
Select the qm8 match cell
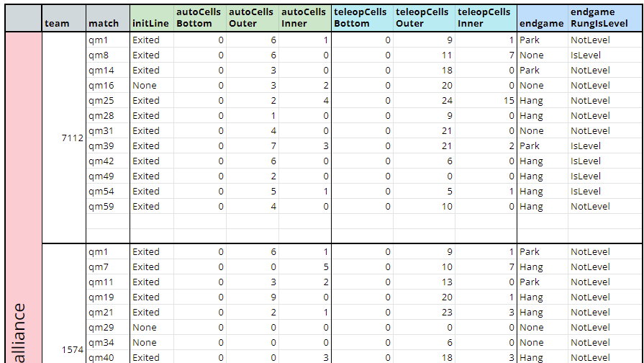pyautogui.click(x=108, y=55)
